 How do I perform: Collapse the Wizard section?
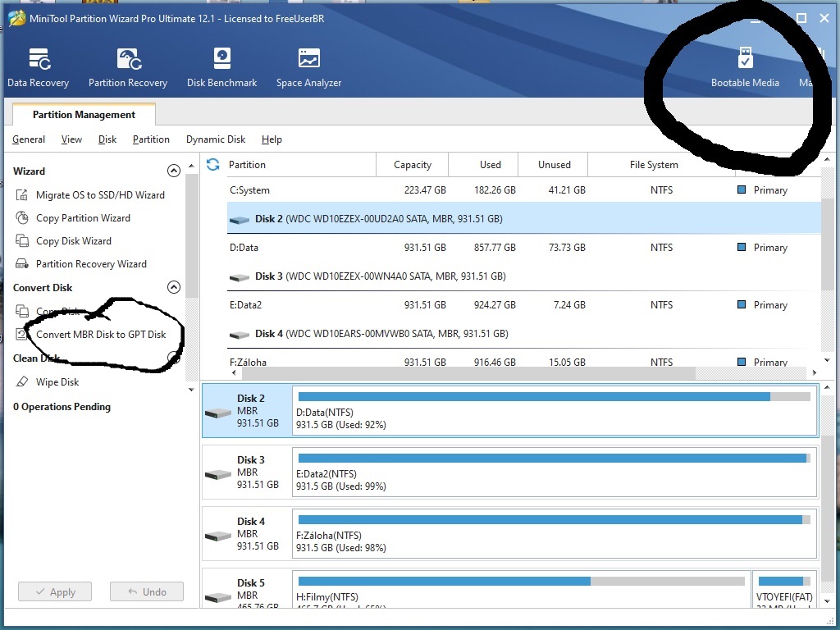174,171
